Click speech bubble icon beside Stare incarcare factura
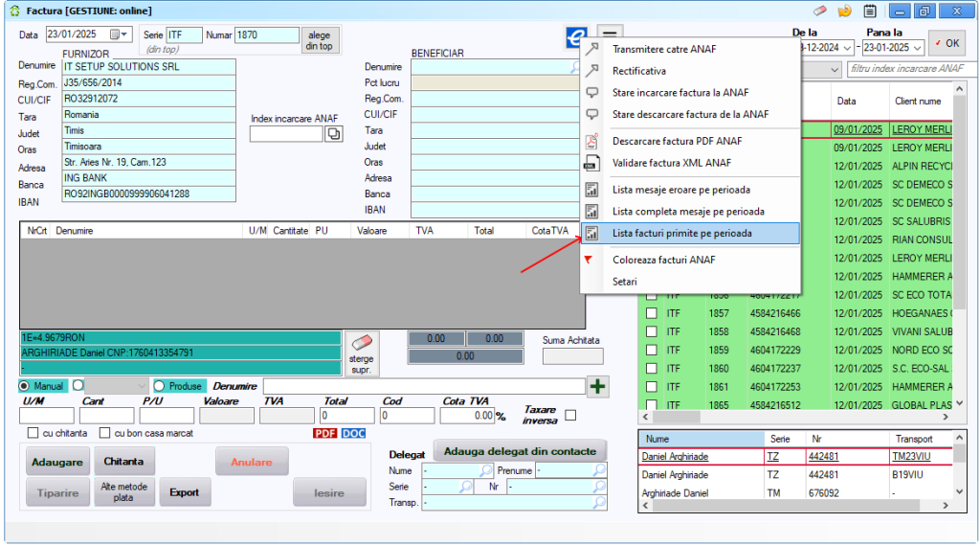 coord(591,93)
